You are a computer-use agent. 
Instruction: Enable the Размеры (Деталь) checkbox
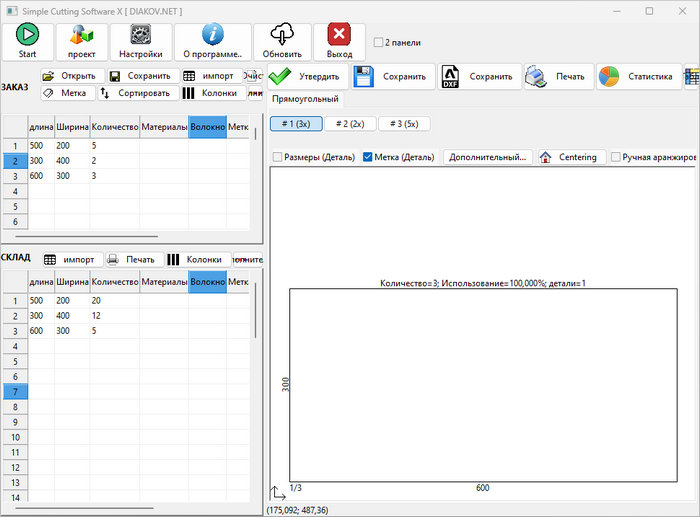(277, 157)
